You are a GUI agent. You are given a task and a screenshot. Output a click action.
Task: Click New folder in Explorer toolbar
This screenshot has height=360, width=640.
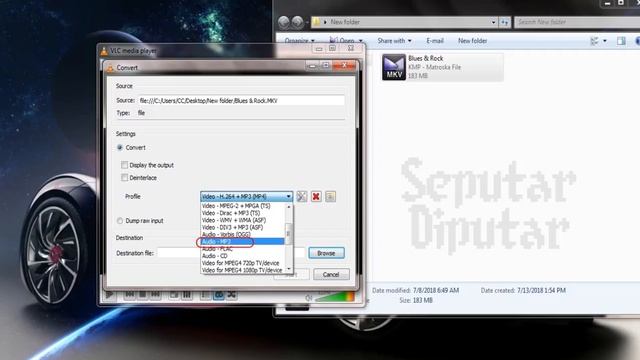coord(472,41)
